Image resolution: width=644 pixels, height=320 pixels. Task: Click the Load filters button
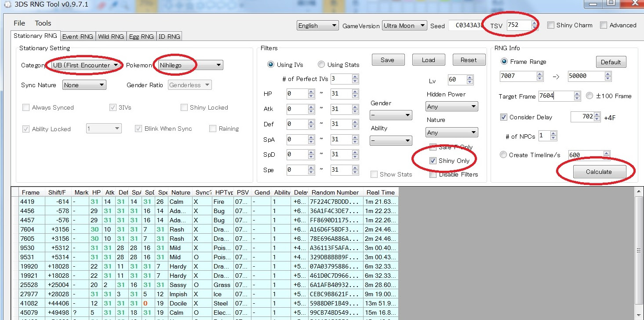tap(428, 60)
